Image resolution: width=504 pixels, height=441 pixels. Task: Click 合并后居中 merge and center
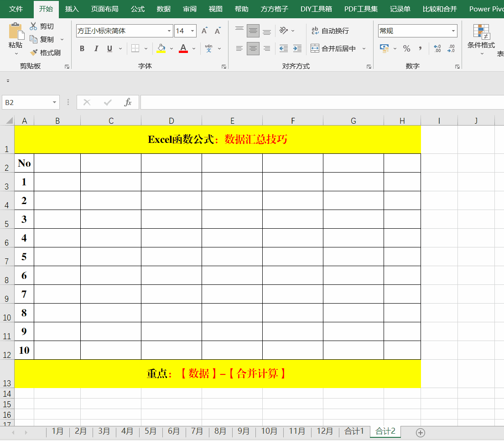(x=333, y=48)
